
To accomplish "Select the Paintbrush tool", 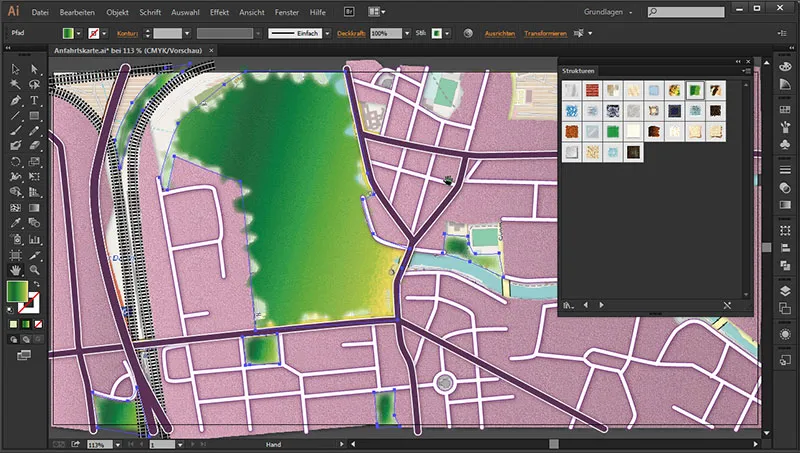I will pyautogui.click(x=15, y=131).
